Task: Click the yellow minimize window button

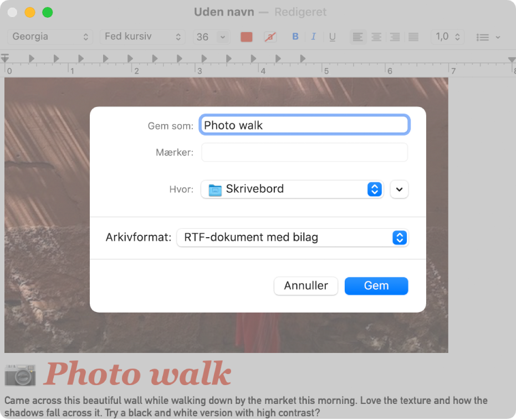Action: click(x=30, y=13)
